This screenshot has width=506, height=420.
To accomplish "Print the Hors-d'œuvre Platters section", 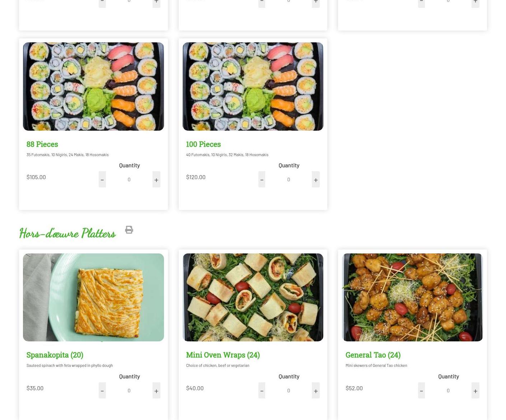I will pos(129,230).
